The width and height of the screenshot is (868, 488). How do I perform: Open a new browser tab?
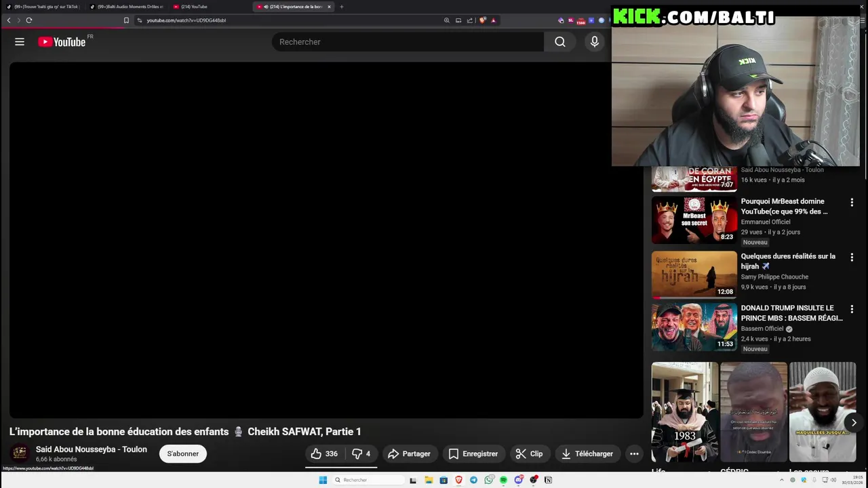tap(341, 7)
